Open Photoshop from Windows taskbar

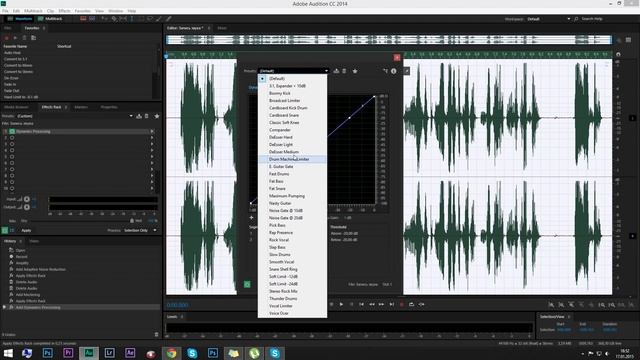click(48, 353)
